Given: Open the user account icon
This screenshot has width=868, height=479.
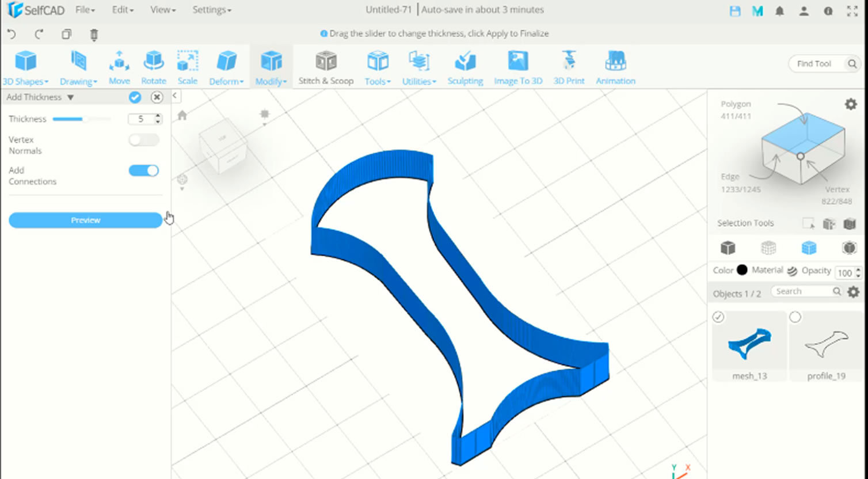Looking at the screenshot, I should coord(804,11).
